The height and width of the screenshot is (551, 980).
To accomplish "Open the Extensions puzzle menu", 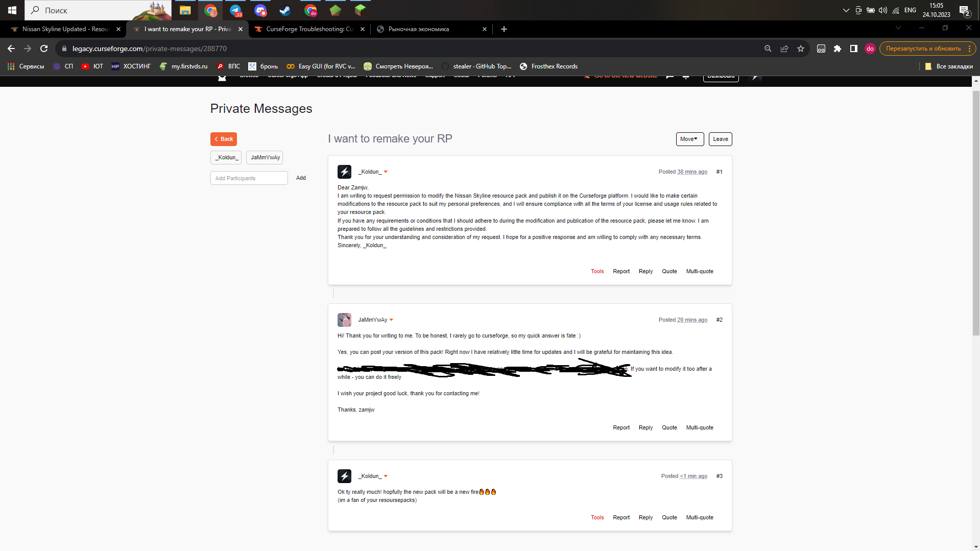I will click(837, 49).
